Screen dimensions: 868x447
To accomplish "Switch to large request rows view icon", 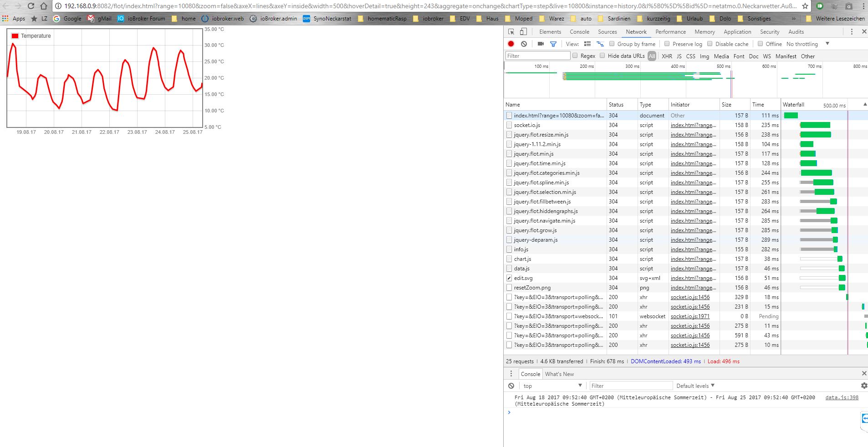I will click(587, 44).
